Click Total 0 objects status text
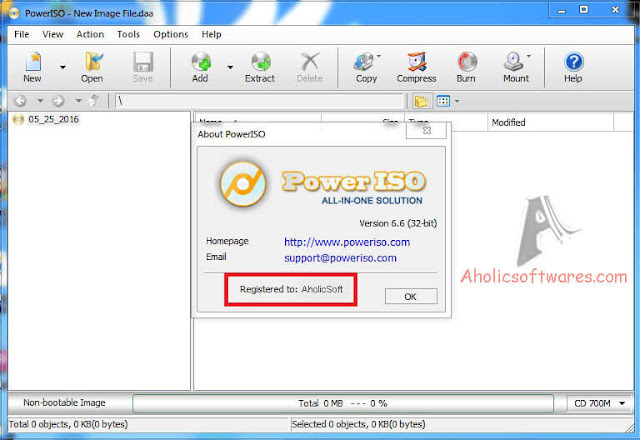Screen dimensions: 640x440 tap(68, 424)
